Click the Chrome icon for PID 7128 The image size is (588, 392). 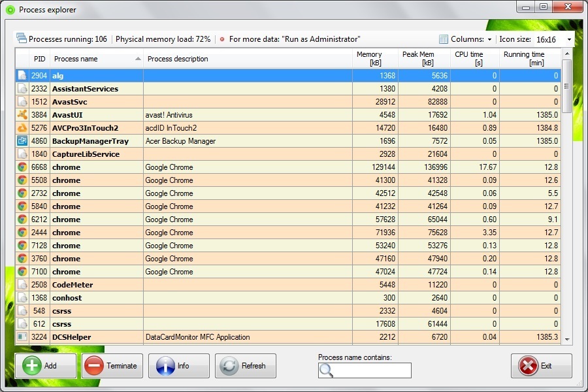(x=22, y=246)
